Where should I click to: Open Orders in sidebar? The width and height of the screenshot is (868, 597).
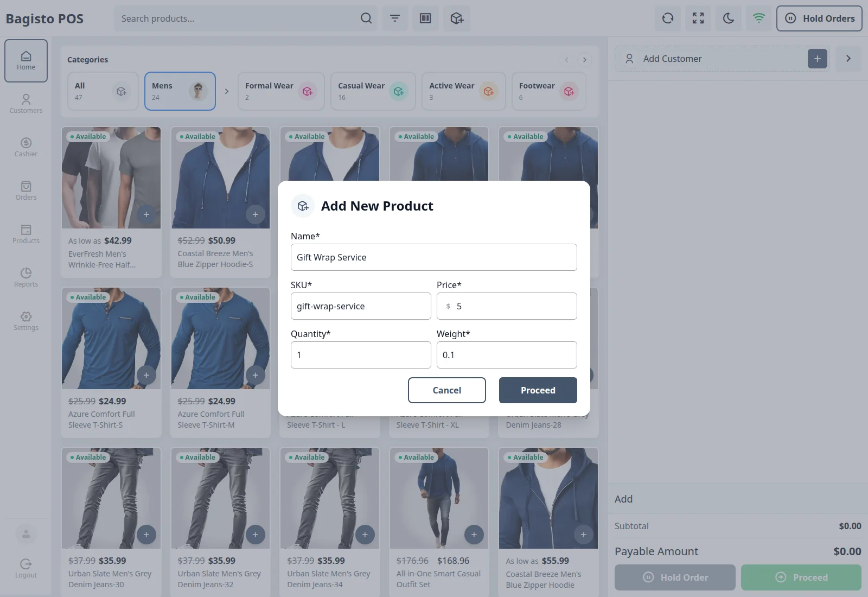click(x=26, y=190)
